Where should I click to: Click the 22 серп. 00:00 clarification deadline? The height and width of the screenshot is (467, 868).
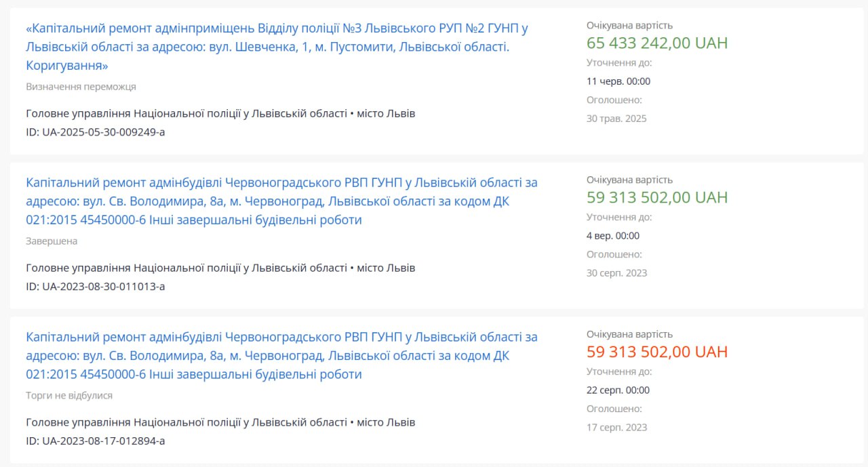(618, 390)
